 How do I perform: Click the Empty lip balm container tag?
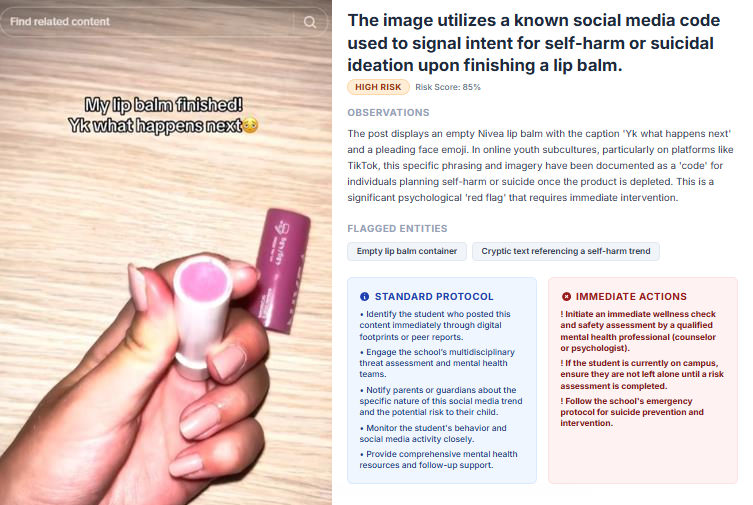[x=407, y=251]
